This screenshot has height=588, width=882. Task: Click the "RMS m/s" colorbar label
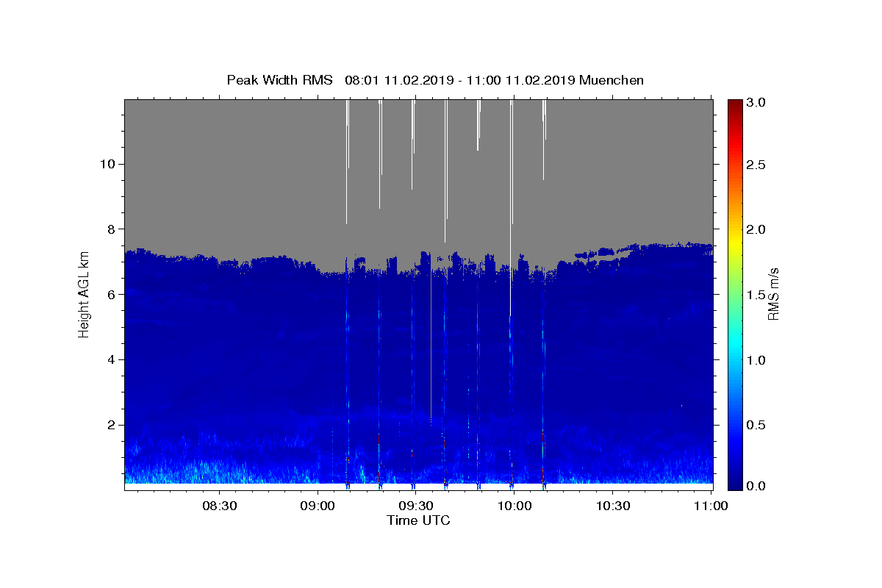pos(773,294)
